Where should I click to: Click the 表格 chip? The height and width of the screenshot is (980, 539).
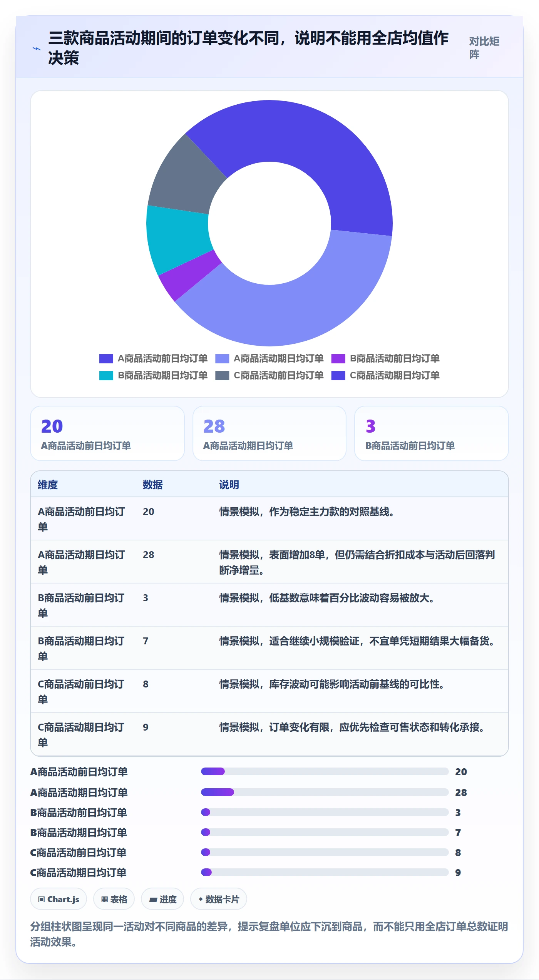pos(114,899)
